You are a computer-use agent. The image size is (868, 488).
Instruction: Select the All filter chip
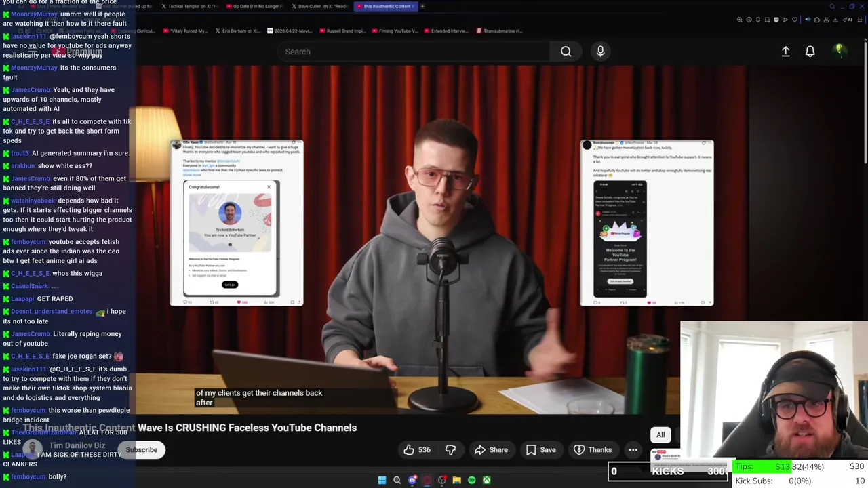tap(660, 434)
